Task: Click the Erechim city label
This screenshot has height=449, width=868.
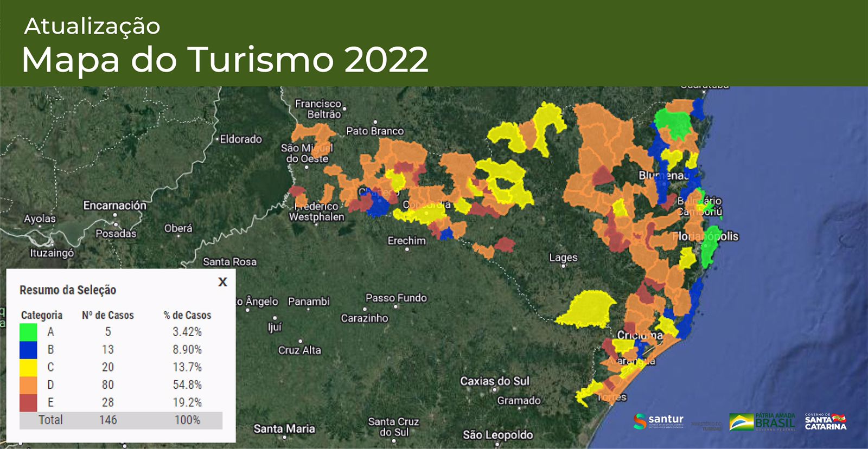Action: click(x=406, y=241)
